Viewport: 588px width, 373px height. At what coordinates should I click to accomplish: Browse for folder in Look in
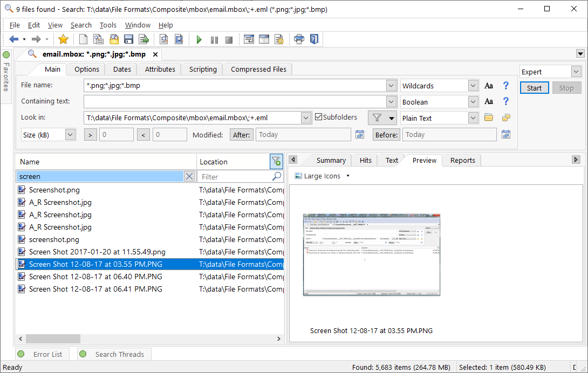(489, 118)
